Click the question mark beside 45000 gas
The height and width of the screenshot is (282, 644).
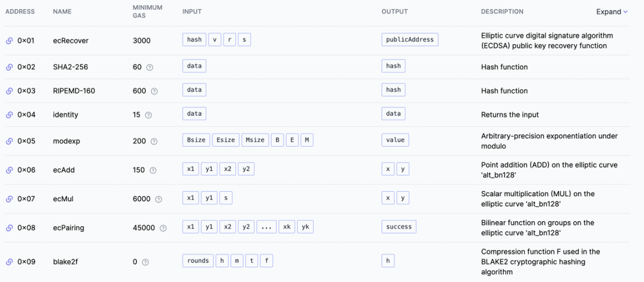click(x=163, y=228)
